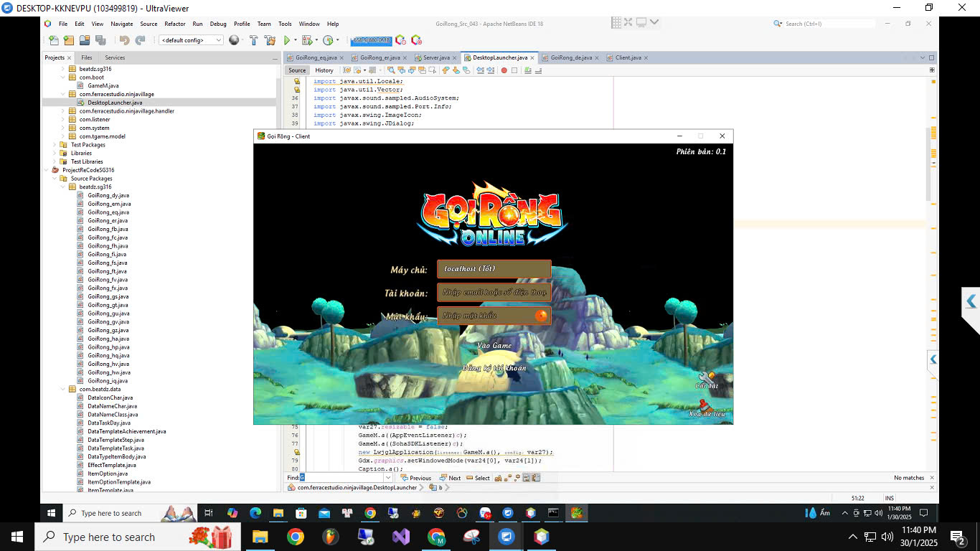Click the Cài đặt settings icon in game
The width and height of the screenshot is (980, 551).
[707, 380]
